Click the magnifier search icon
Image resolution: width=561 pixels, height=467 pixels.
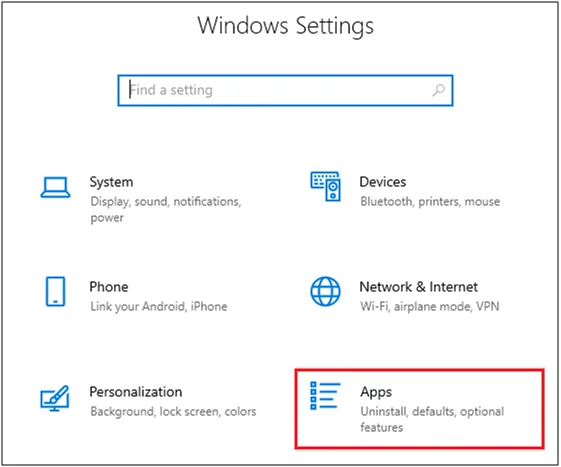tap(438, 90)
